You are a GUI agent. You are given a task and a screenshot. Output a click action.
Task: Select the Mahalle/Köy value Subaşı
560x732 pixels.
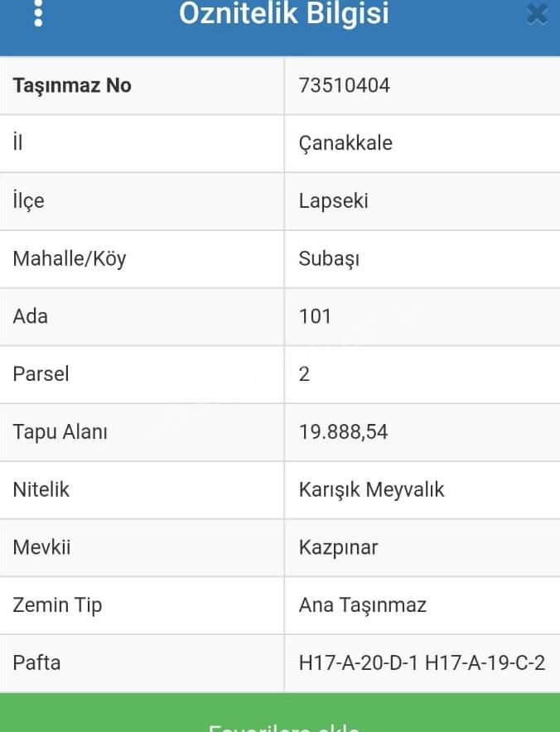point(329,259)
